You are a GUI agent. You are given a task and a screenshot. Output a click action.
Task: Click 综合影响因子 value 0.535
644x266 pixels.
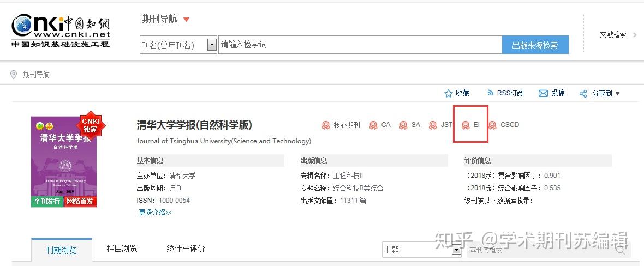pos(552,188)
